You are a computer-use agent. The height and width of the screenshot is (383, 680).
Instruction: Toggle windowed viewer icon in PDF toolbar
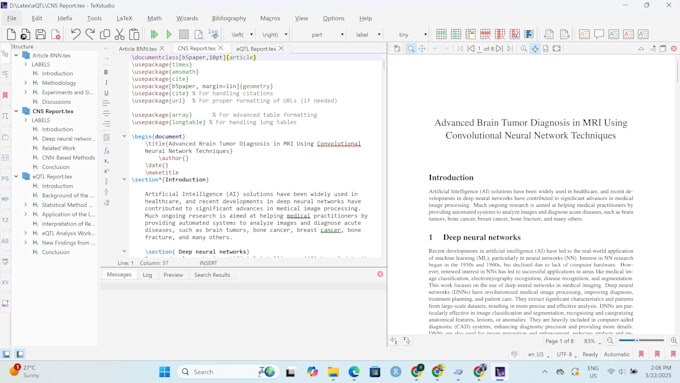[663, 49]
